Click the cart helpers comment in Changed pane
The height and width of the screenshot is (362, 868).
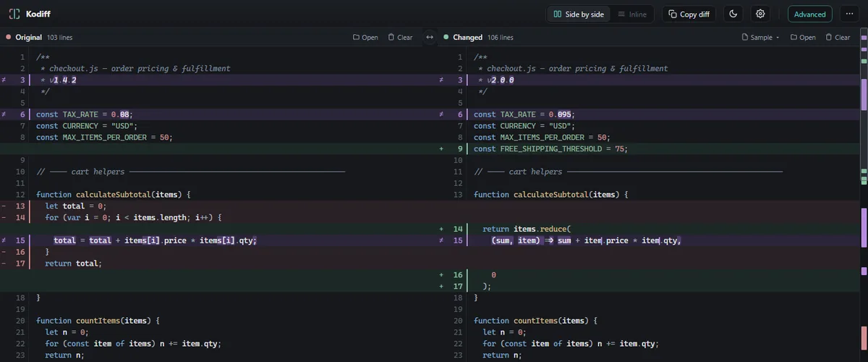tap(647, 172)
